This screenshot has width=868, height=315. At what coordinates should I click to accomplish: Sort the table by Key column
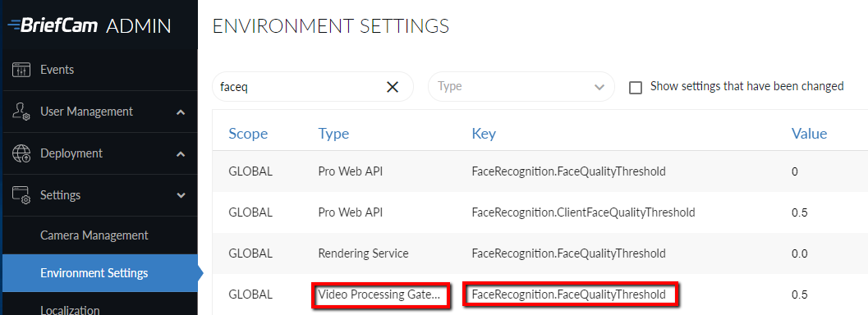click(x=483, y=134)
